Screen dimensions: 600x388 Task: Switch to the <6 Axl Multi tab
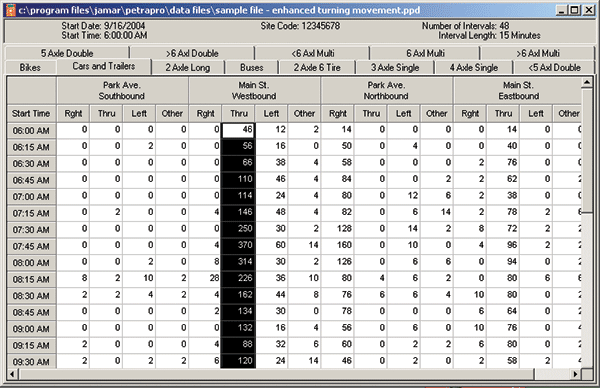(x=312, y=53)
